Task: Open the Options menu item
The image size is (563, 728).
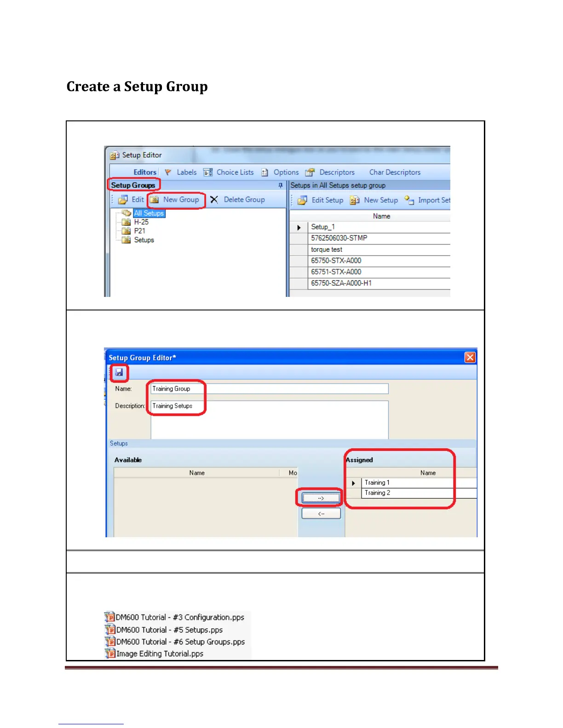Action: pos(286,172)
